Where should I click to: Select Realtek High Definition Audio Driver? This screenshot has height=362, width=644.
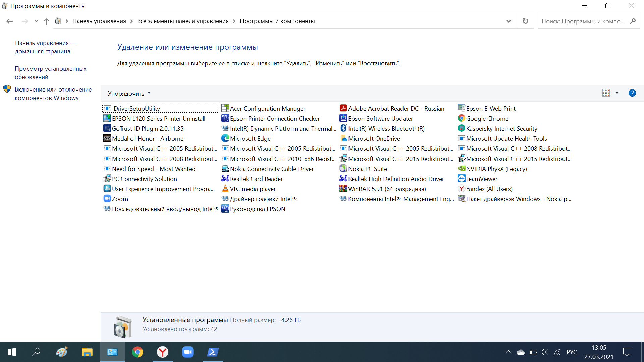(x=396, y=179)
